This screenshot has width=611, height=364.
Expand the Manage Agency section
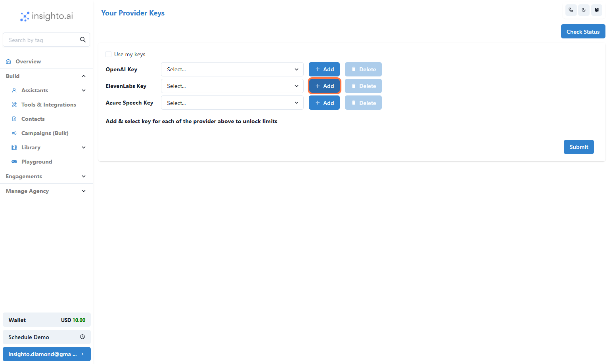tap(46, 191)
